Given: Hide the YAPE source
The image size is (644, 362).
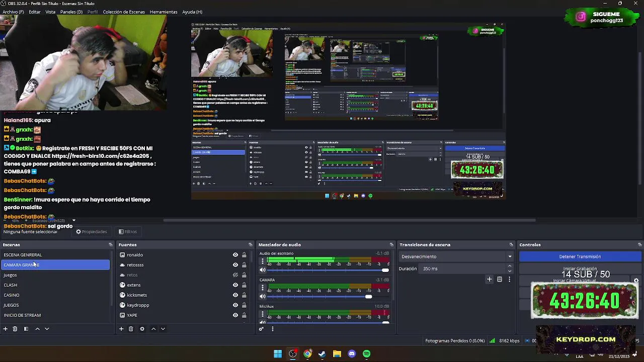Looking at the screenshot, I should 235,315.
